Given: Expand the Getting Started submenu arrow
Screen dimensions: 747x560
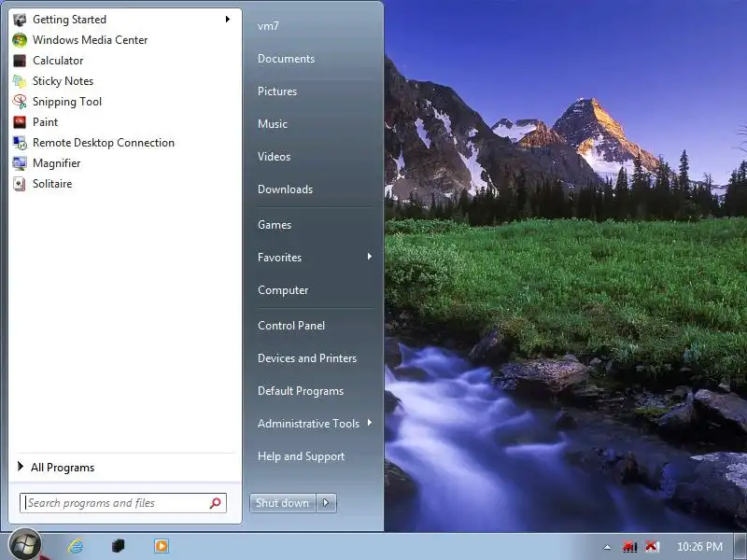Looking at the screenshot, I should pyautogui.click(x=228, y=19).
